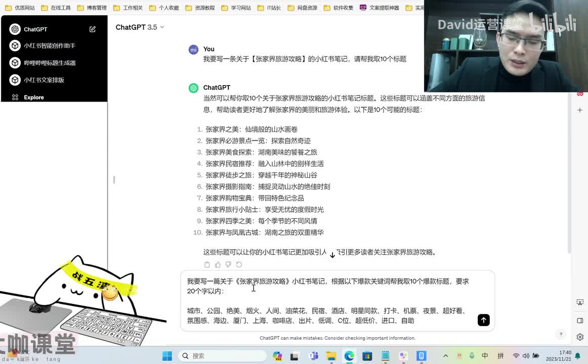The image size is (588, 364).
Task: Click the scroll-to-bottom arrow icon
Action: tap(332, 255)
